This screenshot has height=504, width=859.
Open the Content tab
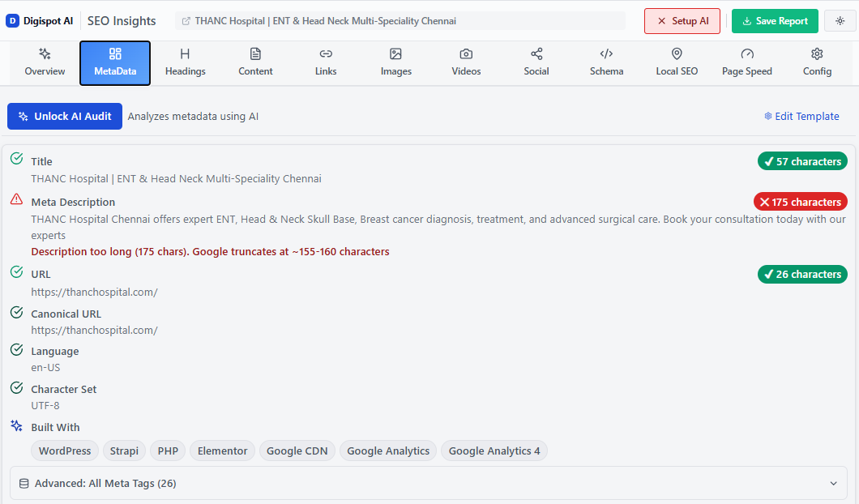(x=255, y=63)
